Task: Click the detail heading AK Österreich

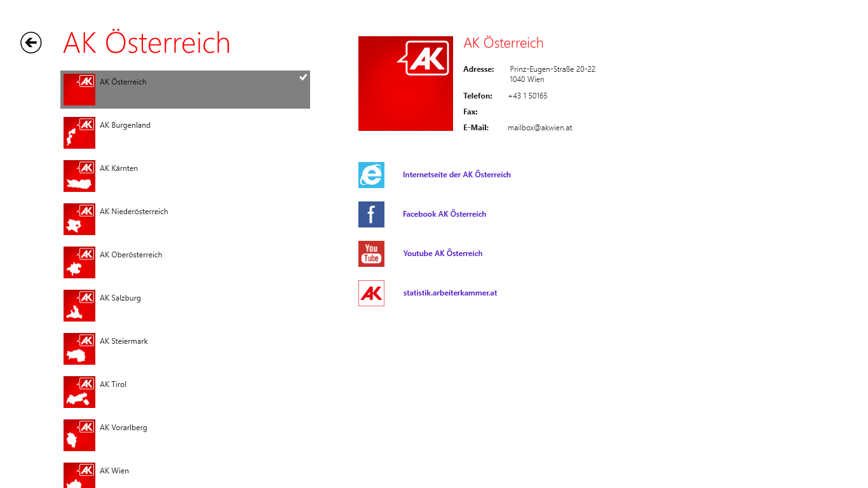Action: [x=503, y=43]
